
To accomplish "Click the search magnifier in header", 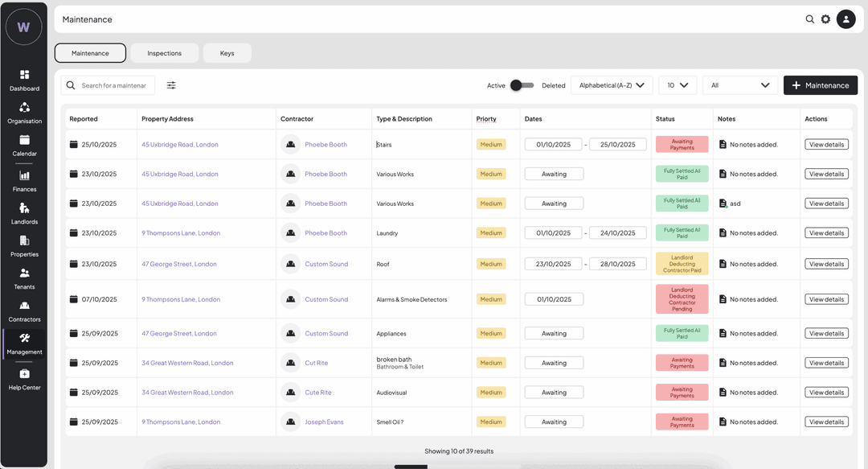I will (x=810, y=19).
